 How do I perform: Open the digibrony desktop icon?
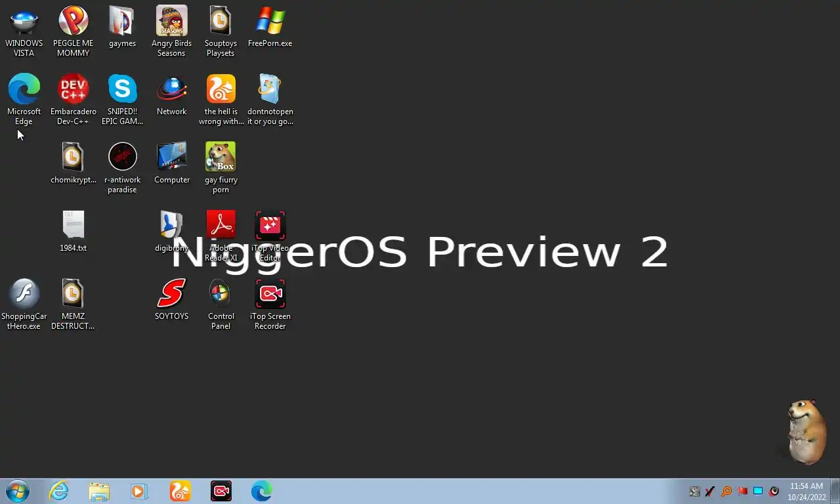pyautogui.click(x=171, y=232)
